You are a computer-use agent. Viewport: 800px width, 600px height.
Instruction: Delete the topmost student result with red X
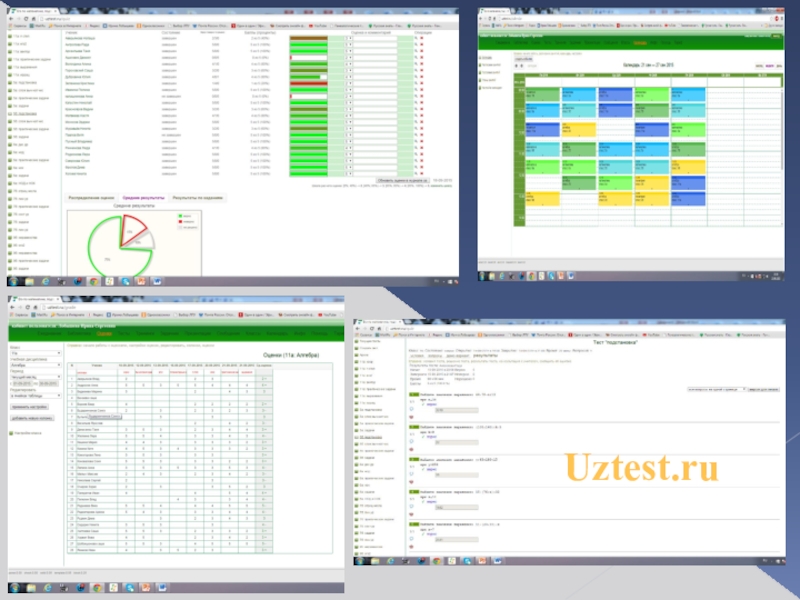422,38
